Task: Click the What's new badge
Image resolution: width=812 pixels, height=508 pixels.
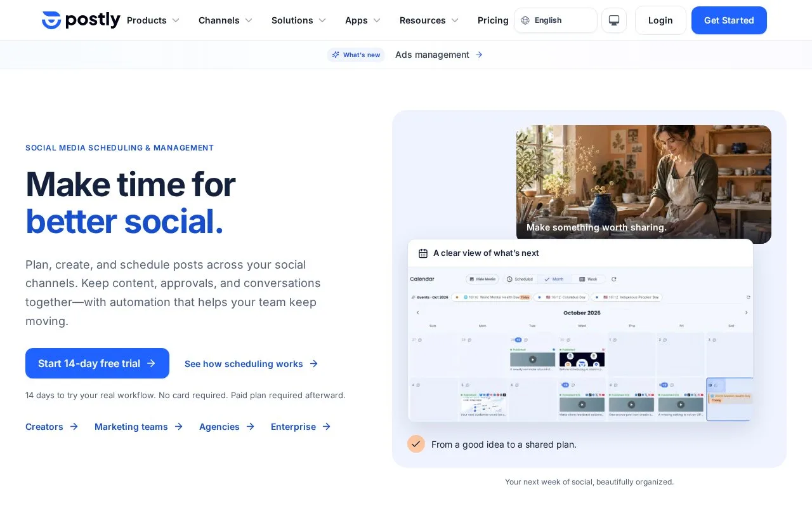Action: tap(356, 55)
